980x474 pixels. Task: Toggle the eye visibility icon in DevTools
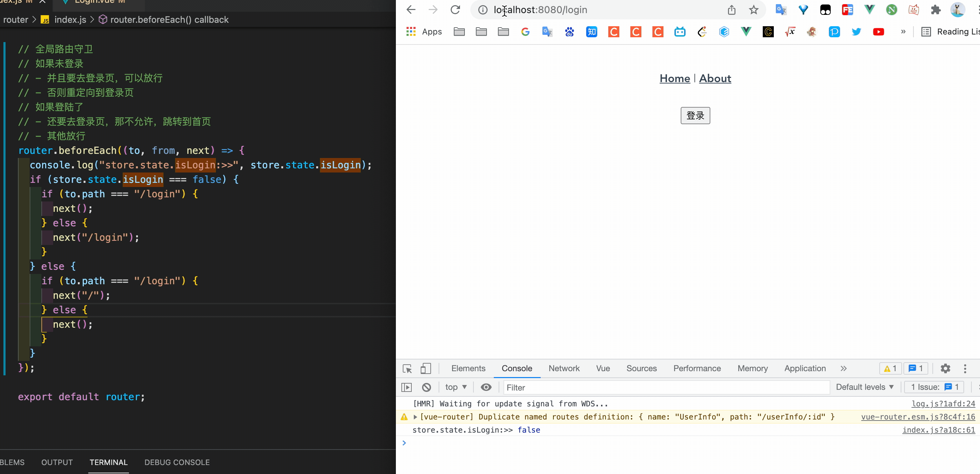coord(486,386)
